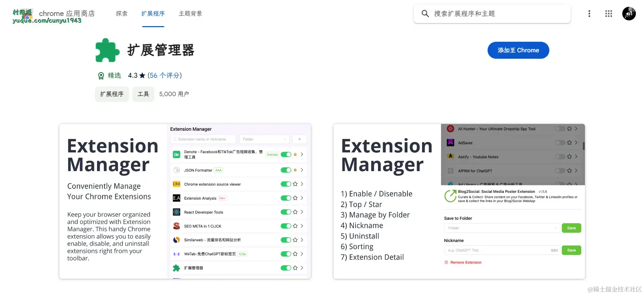Open the Google apps grid
This screenshot has width=644, height=295.
(x=608, y=14)
